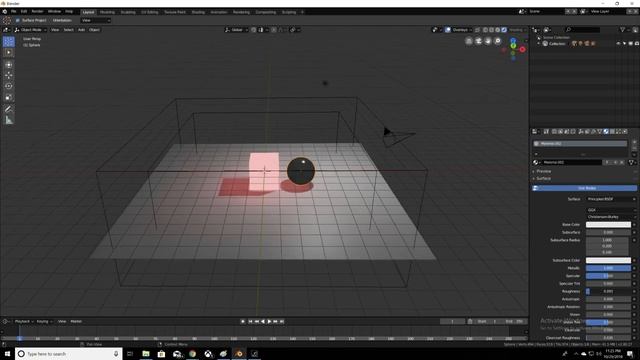Toggle the Surface Project checkbox
This screenshot has height=360, width=640.
click(x=18, y=20)
